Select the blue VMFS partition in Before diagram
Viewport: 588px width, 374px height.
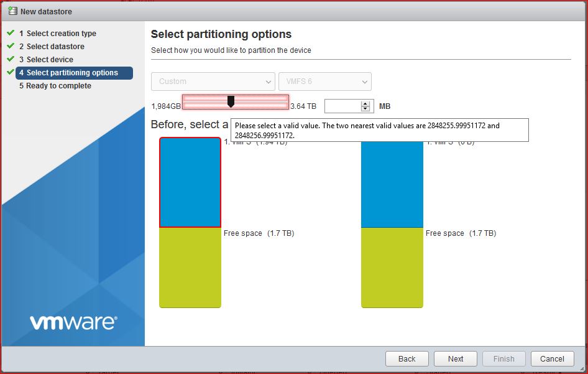pos(190,182)
